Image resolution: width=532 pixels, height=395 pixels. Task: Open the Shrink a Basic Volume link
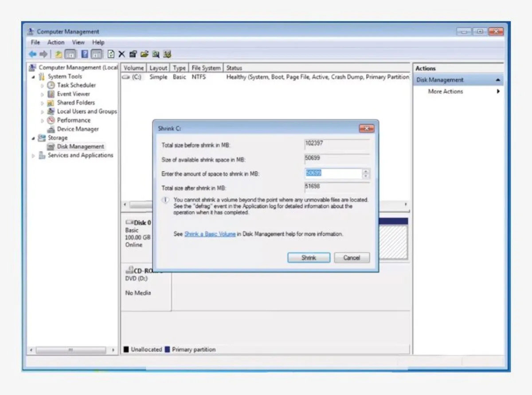[x=210, y=234]
